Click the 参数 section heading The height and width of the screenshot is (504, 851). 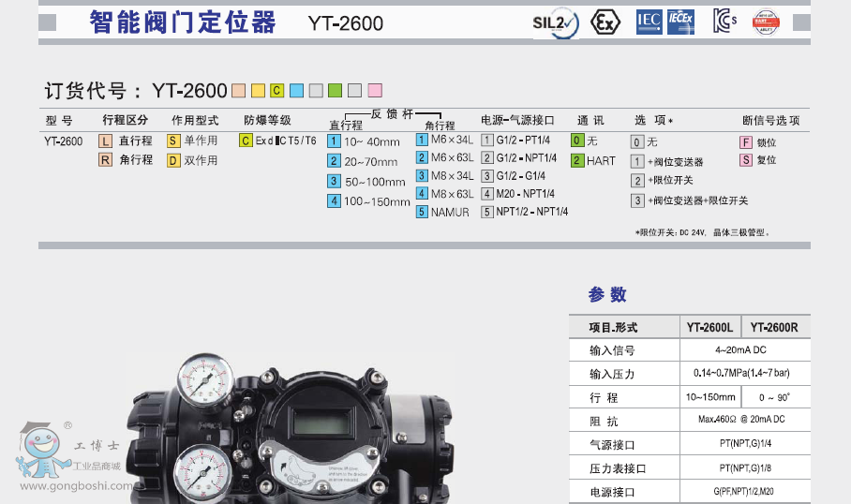pyautogui.click(x=607, y=294)
